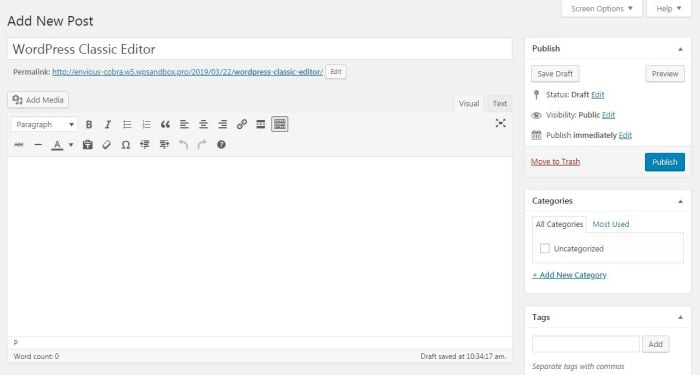Edit the publish date
Screen dimensions: 700x375
point(625,135)
